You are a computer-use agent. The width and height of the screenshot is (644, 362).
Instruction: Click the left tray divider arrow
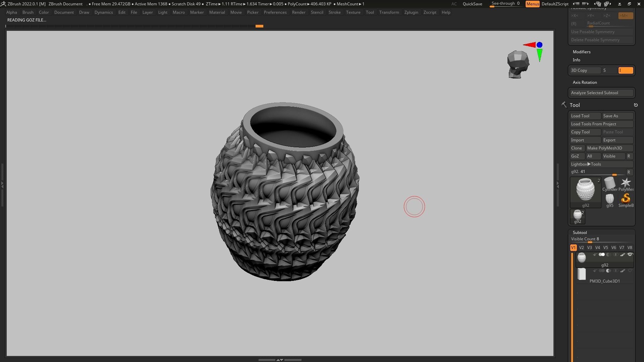click(x=2, y=184)
